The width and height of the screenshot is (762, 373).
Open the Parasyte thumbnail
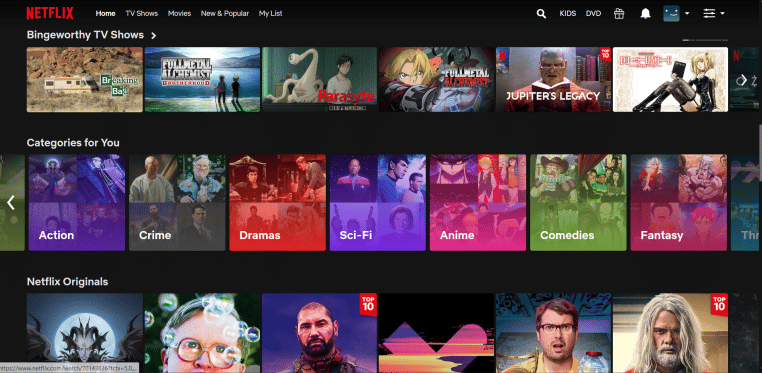click(319, 79)
